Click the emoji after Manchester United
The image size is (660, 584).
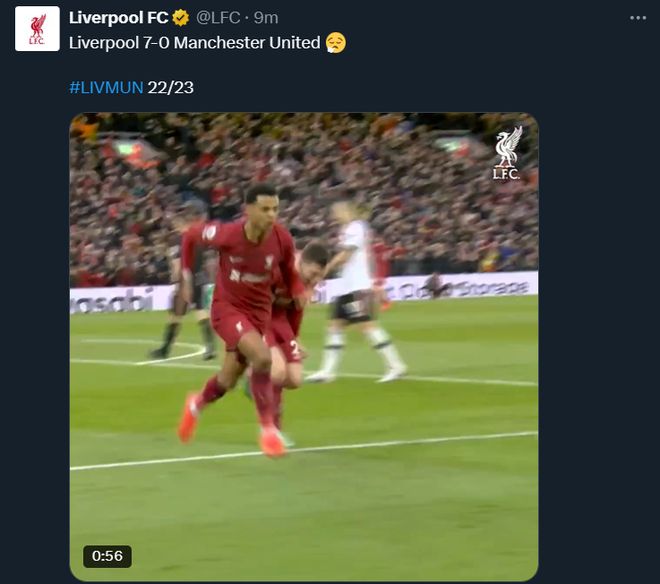coord(336,43)
